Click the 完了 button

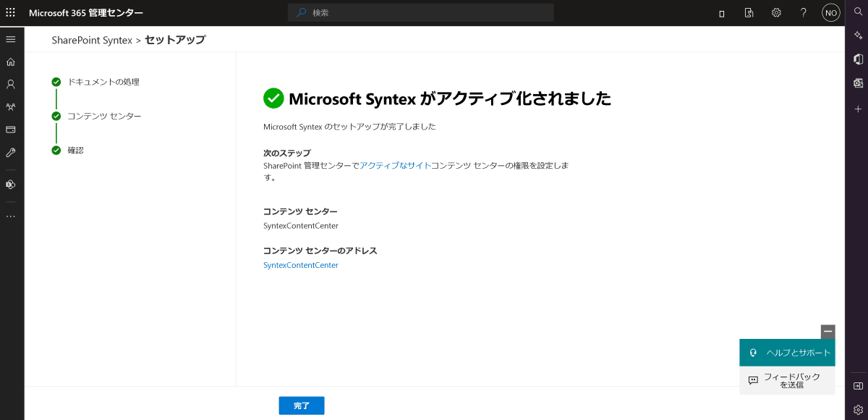[302, 406]
